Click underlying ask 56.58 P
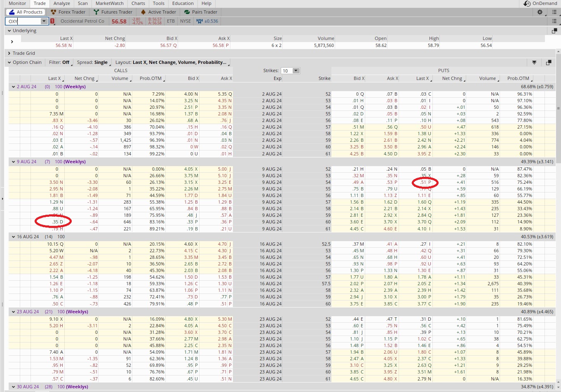 click(221, 45)
